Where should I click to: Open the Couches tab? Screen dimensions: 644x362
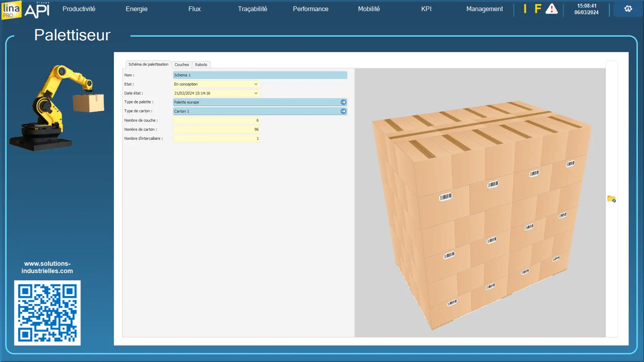coord(181,65)
